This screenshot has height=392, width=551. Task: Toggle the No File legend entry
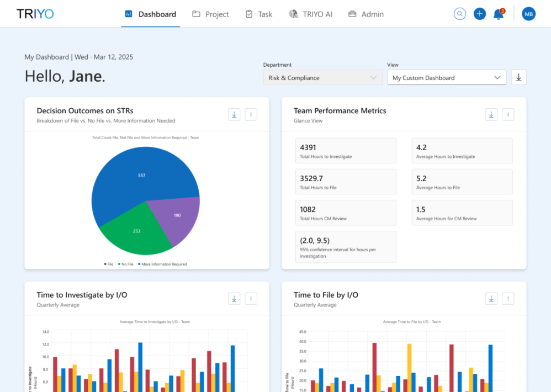pyautogui.click(x=126, y=264)
